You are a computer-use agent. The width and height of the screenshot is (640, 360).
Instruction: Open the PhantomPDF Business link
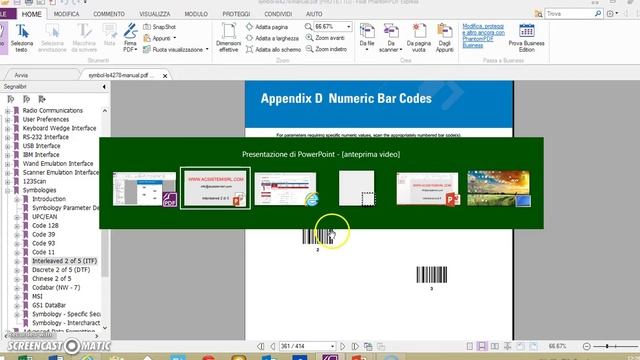coord(483,36)
